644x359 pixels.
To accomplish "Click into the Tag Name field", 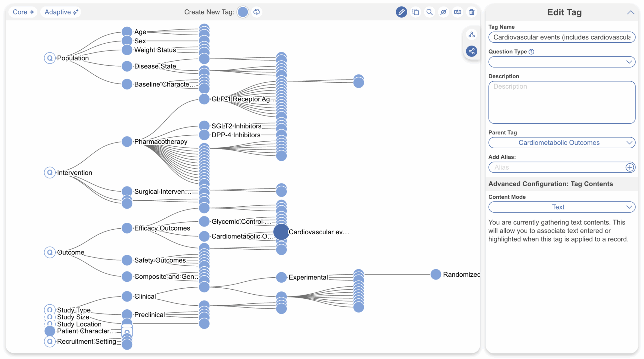I will 562,37.
